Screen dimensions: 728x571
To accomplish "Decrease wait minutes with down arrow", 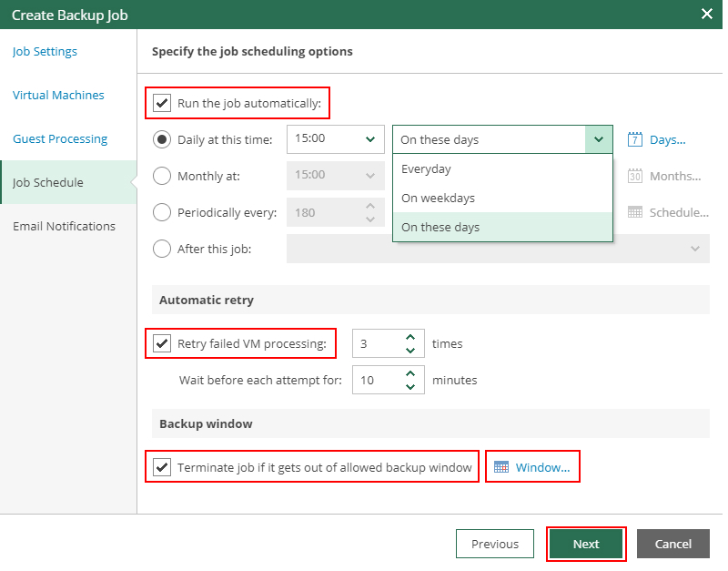I will coord(410,387).
